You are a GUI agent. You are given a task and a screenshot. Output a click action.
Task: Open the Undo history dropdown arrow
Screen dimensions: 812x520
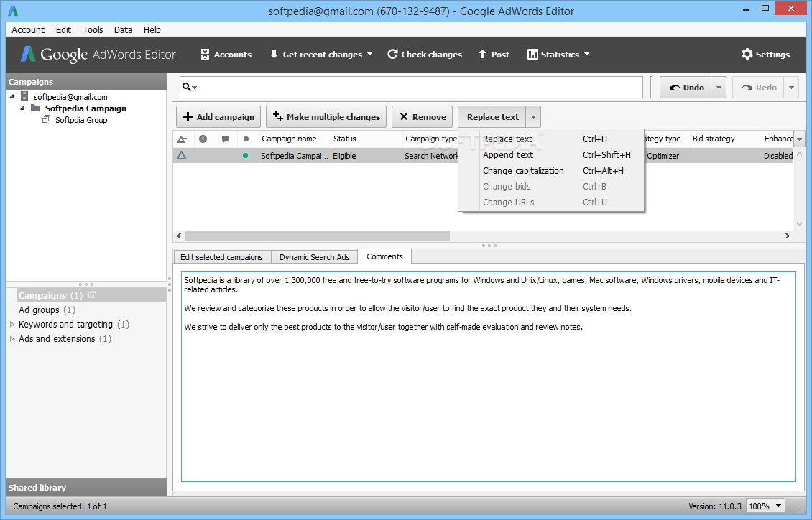(719, 88)
